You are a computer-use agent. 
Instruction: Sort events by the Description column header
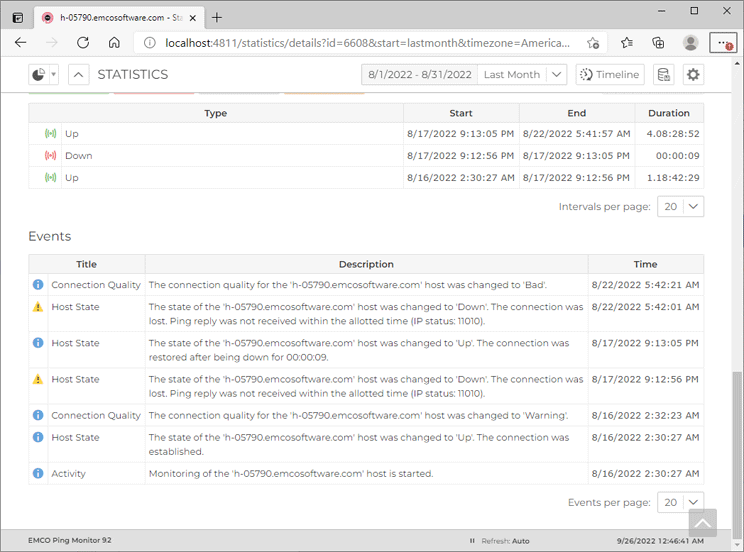366,264
